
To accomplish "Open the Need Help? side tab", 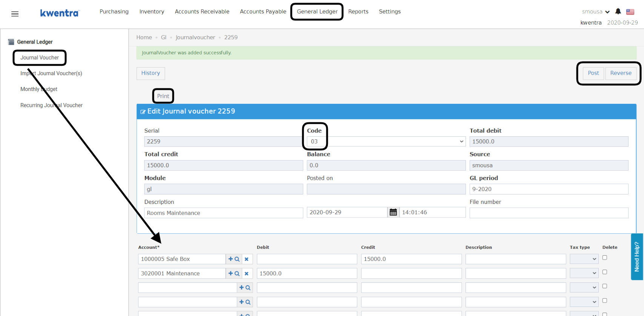I will coord(637,257).
